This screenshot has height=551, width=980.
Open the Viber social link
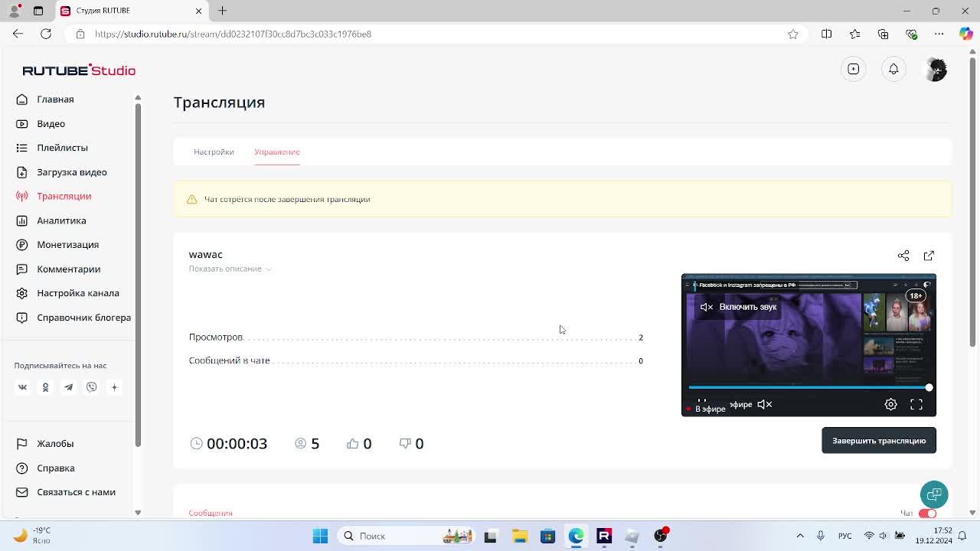pyautogui.click(x=91, y=387)
